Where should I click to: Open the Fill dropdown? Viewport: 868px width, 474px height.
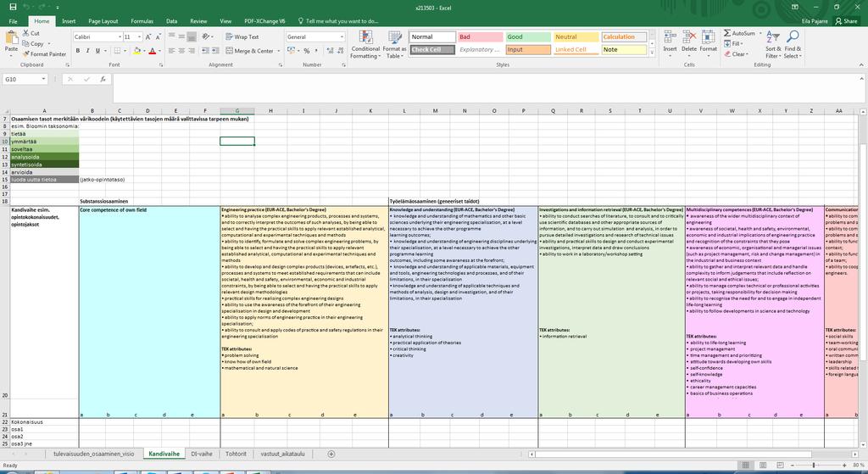pos(734,44)
